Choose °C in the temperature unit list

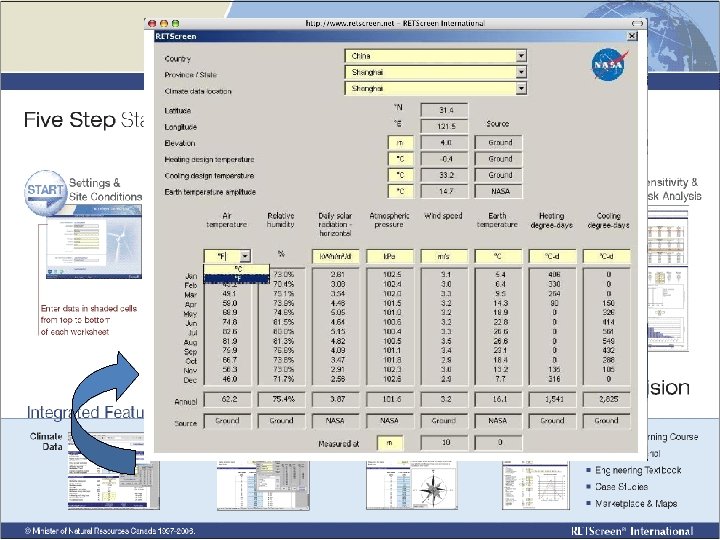pyautogui.click(x=237, y=269)
